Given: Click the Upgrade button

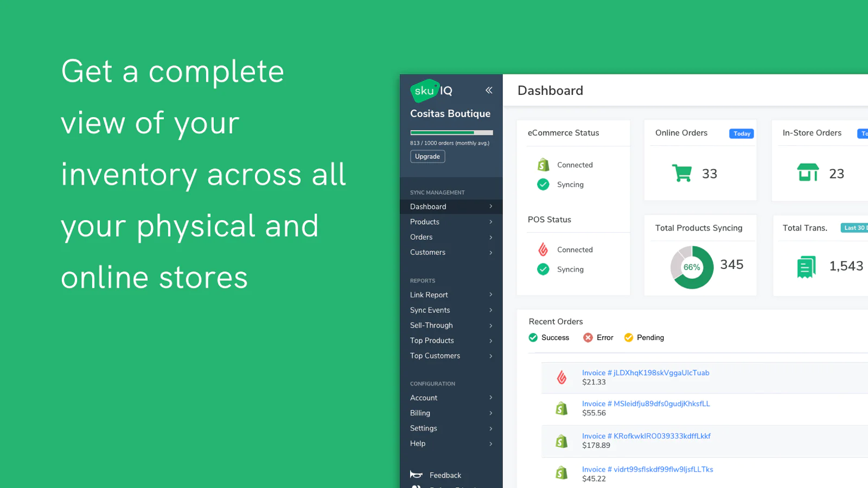Looking at the screenshot, I should point(427,156).
